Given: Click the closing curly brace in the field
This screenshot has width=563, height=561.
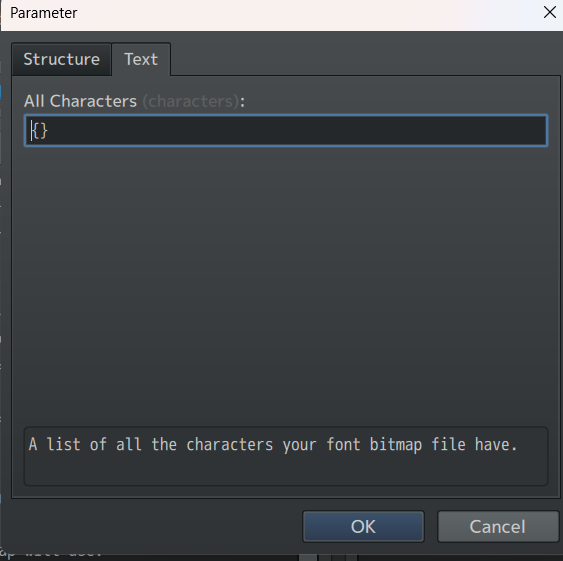Looking at the screenshot, I should click(43, 131).
